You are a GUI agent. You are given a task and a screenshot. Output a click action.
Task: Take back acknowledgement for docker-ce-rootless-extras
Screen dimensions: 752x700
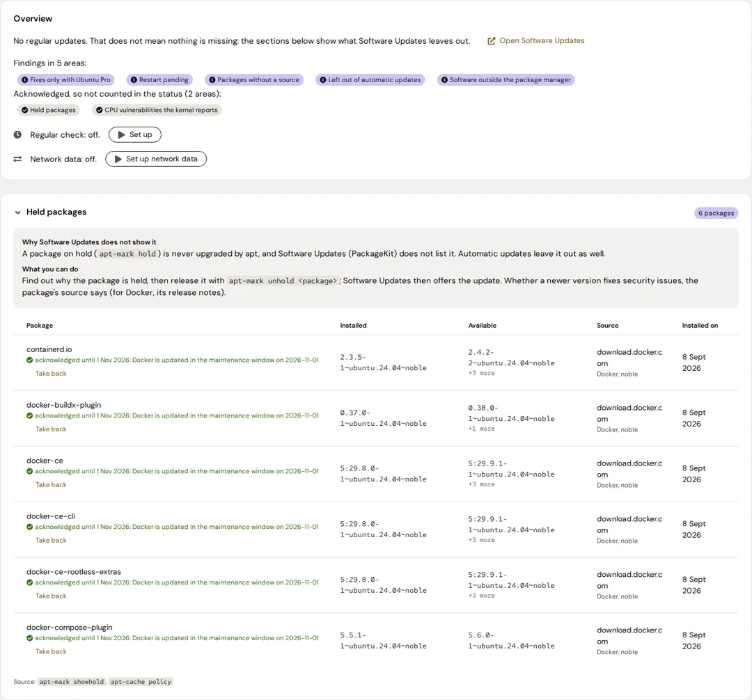pyautogui.click(x=51, y=596)
